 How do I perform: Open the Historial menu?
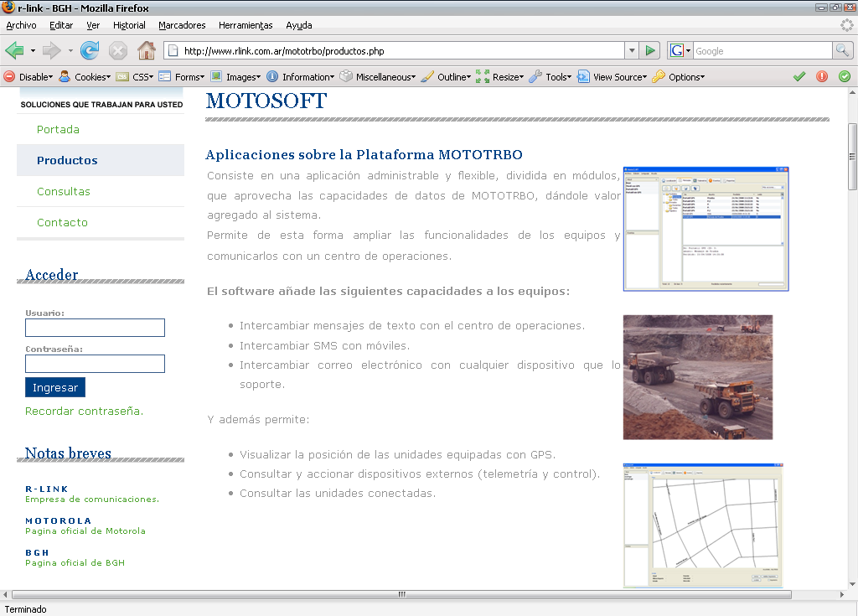point(129,25)
